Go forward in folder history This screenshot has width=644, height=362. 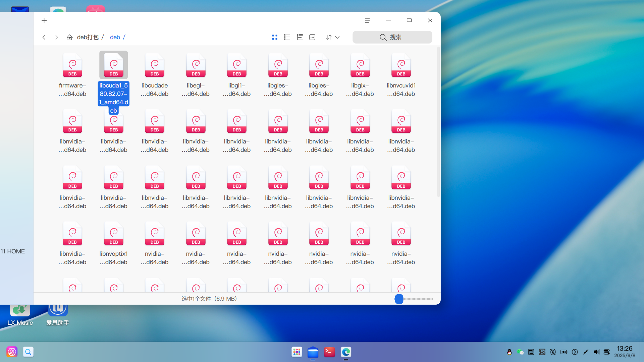tap(57, 37)
